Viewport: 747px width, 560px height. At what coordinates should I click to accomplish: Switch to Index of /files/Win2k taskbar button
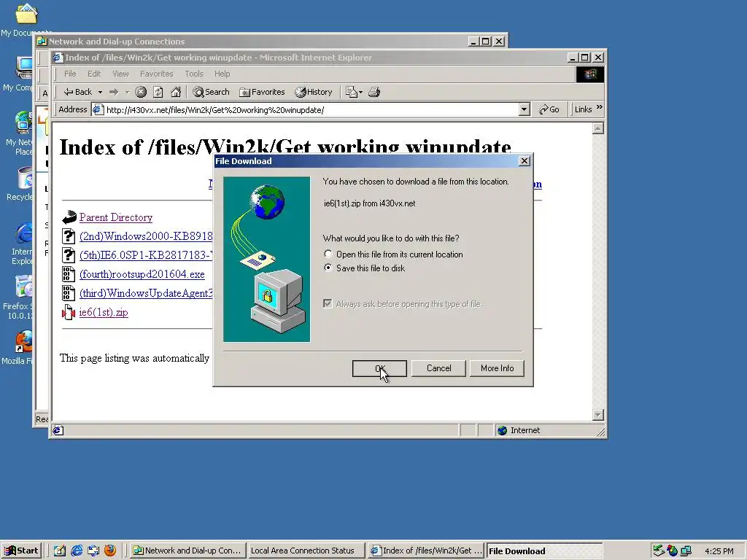pyautogui.click(x=426, y=551)
